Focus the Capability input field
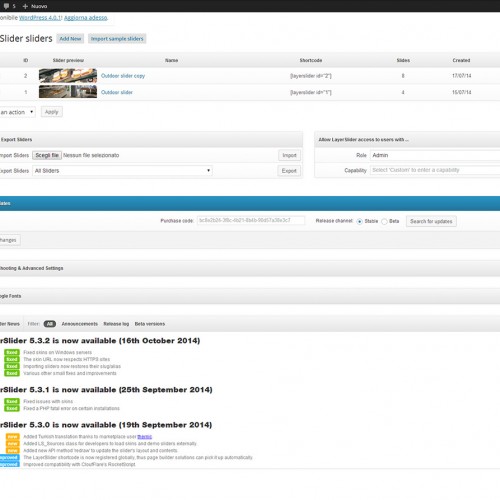500x500 pixels. tap(435, 170)
